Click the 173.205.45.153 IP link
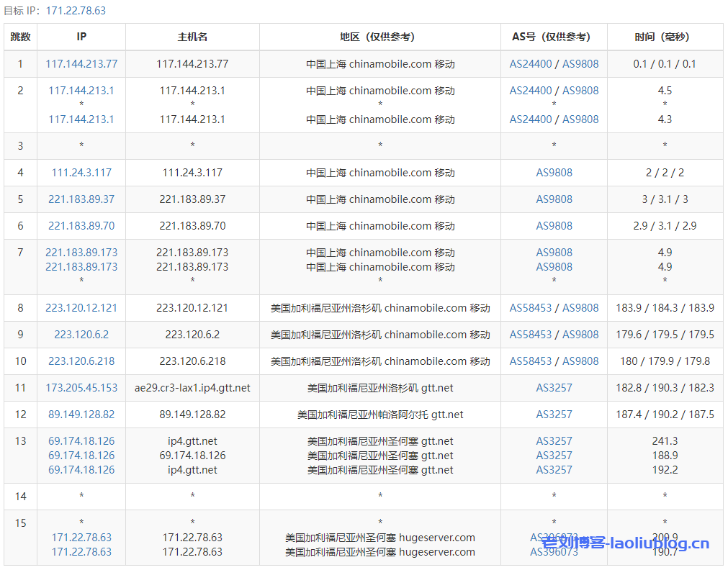The width and height of the screenshot is (728, 570). pos(81,388)
